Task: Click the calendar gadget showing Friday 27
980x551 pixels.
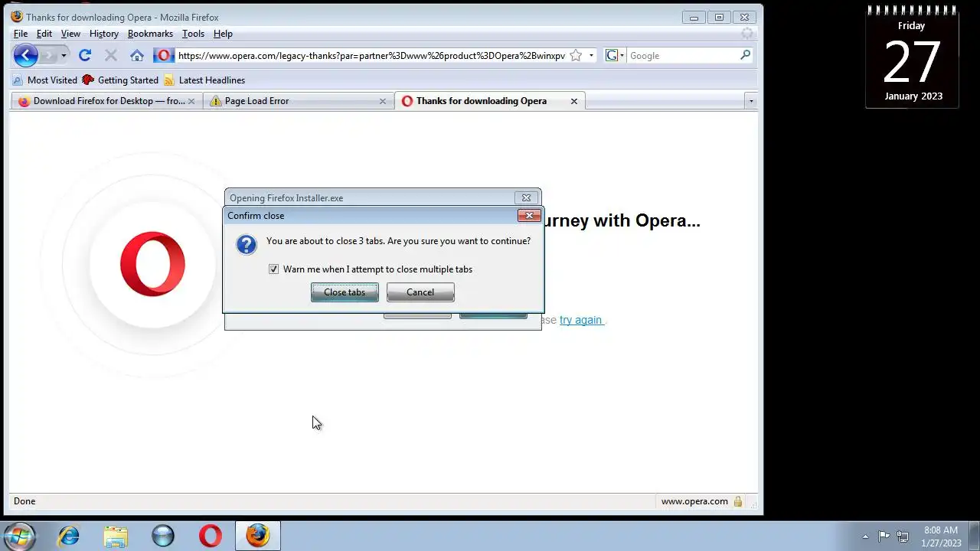Action: pos(912,58)
